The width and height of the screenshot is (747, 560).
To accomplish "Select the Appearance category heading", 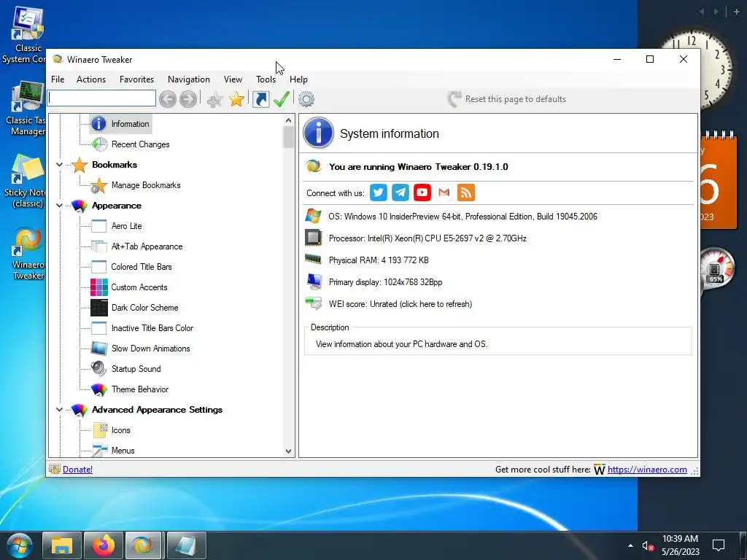I will tap(117, 206).
